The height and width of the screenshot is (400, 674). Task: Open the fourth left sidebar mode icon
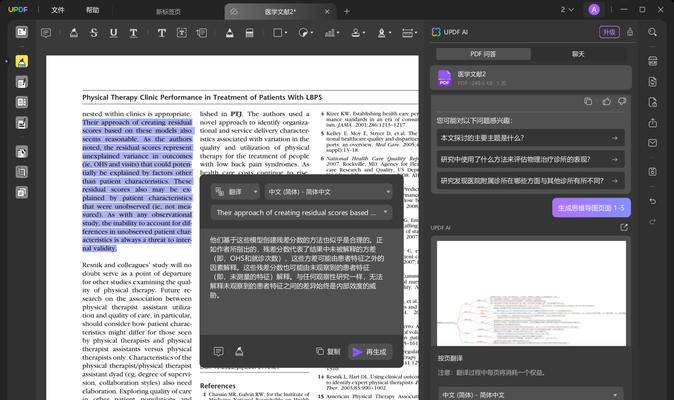point(21,123)
